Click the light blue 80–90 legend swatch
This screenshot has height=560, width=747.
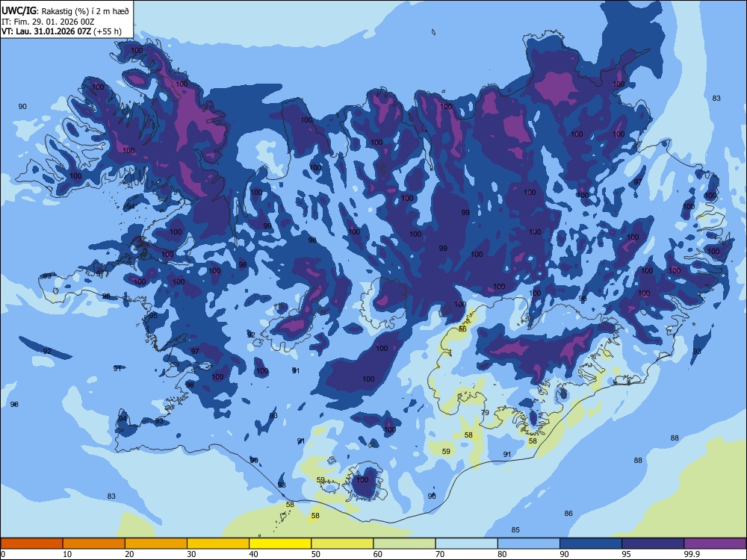(529, 544)
